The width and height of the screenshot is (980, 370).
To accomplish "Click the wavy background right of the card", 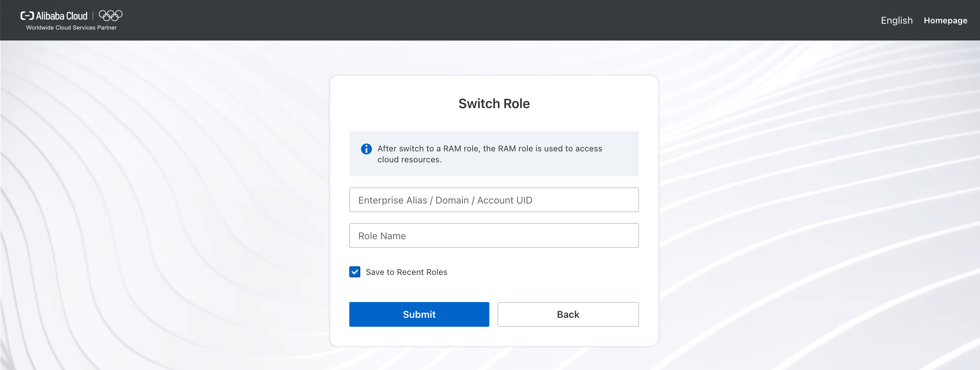I will 818,206.
